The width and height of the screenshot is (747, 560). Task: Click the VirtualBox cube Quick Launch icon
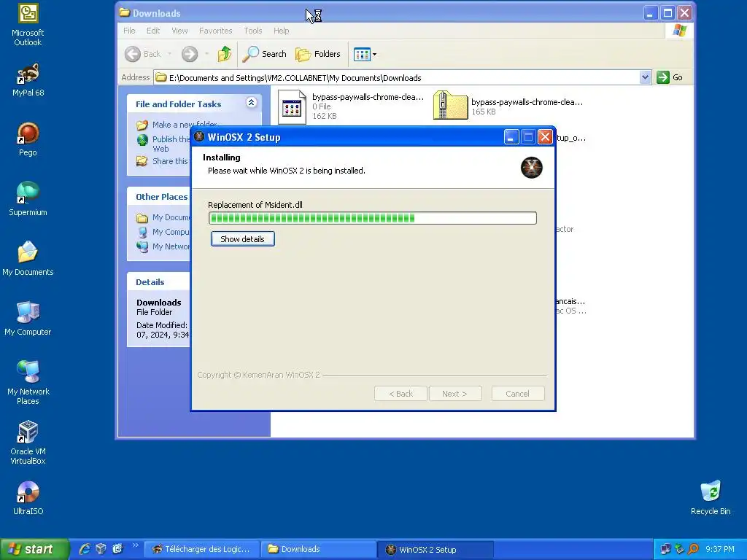click(x=101, y=549)
